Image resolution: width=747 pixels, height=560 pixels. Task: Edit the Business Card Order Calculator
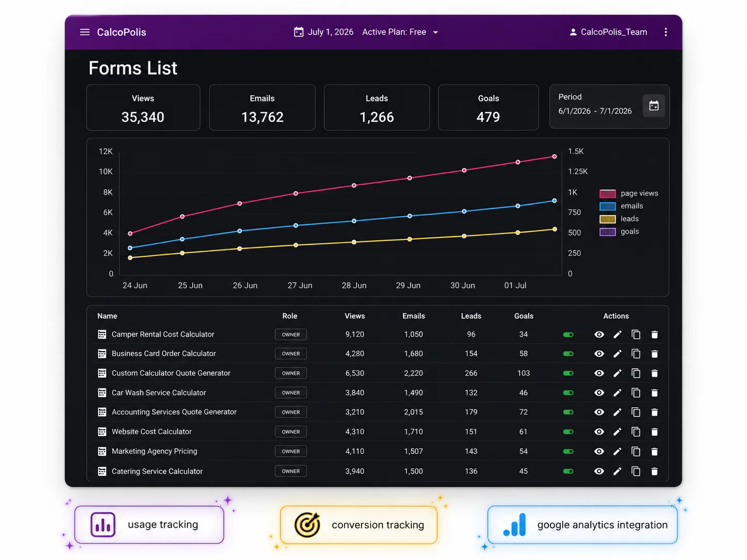pyautogui.click(x=618, y=354)
